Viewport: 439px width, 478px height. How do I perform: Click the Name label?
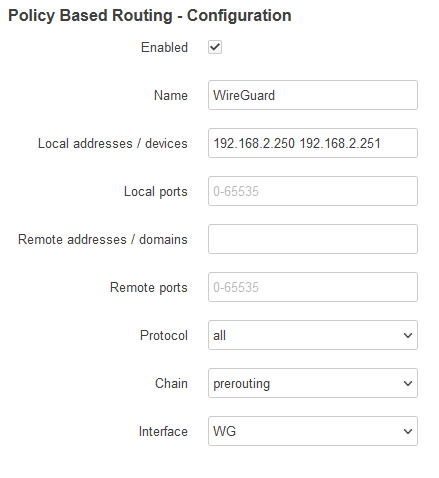pyautogui.click(x=171, y=95)
